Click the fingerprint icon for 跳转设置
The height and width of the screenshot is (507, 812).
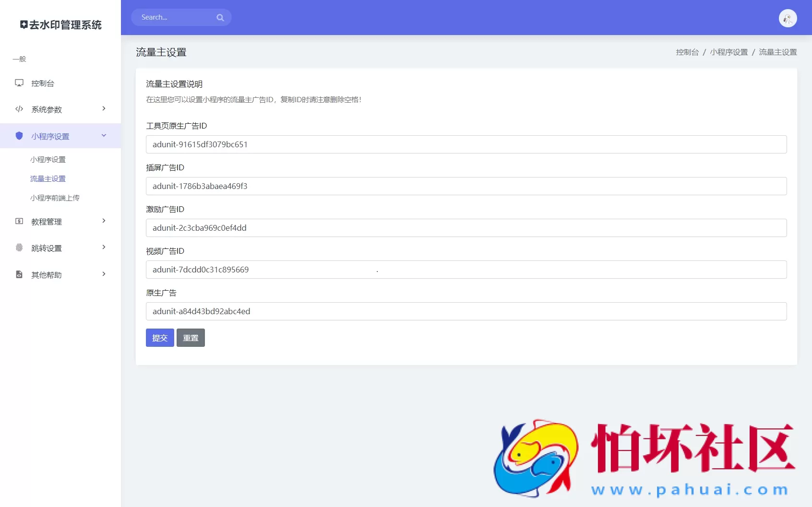pyautogui.click(x=19, y=248)
